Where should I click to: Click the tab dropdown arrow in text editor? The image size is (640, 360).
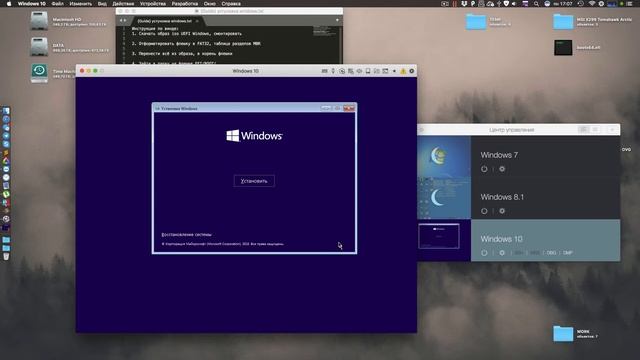337,20
